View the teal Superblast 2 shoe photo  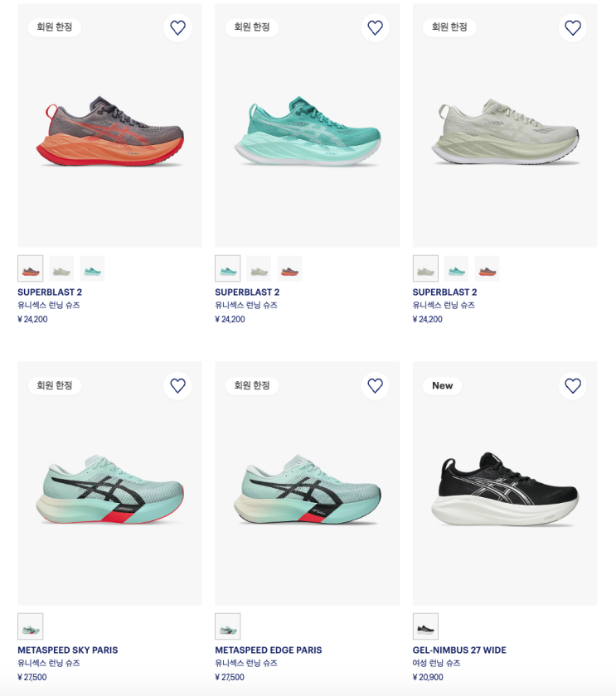pyautogui.click(x=307, y=133)
